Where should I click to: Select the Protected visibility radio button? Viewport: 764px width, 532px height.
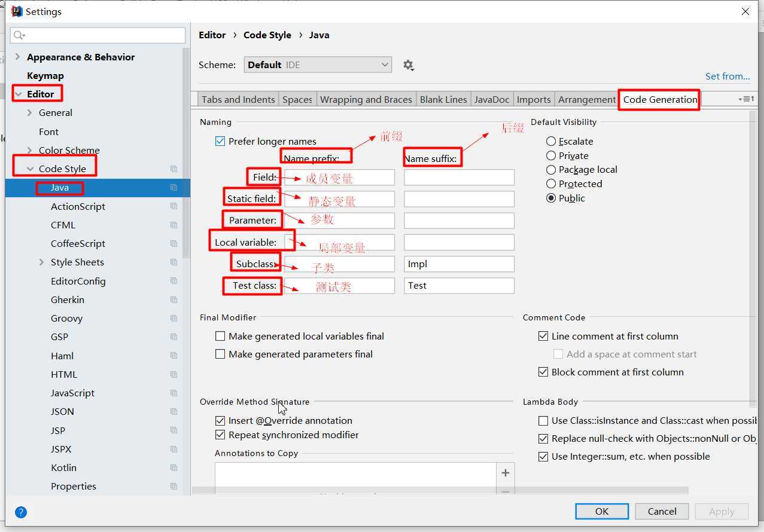point(551,184)
